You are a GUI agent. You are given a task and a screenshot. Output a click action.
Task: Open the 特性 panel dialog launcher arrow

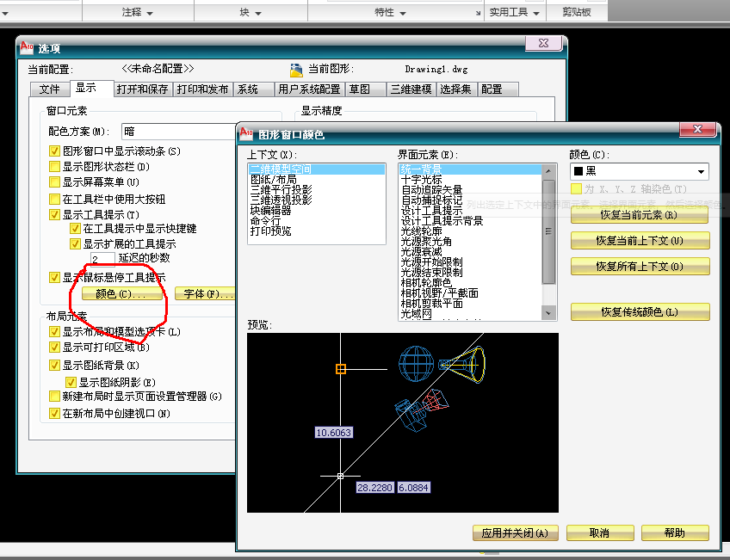478,14
